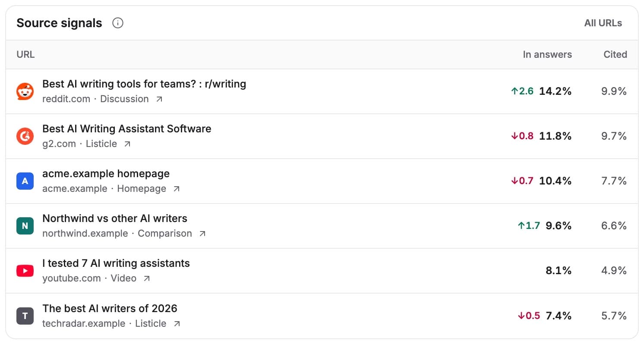The image size is (644, 344).
Task: Click the 10.4% in-answers value
Action: pos(556,181)
